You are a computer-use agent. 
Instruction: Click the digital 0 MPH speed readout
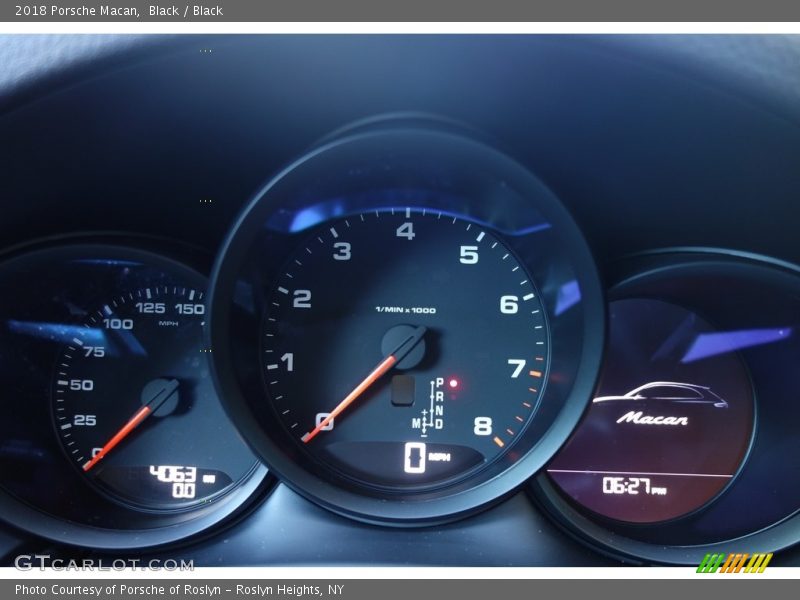[x=426, y=459]
